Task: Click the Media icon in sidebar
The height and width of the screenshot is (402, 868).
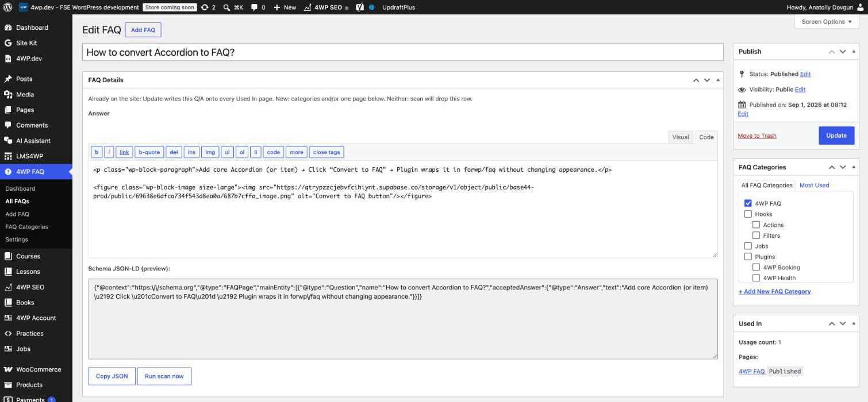Action: pyautogui.click(x=8, y=95)
